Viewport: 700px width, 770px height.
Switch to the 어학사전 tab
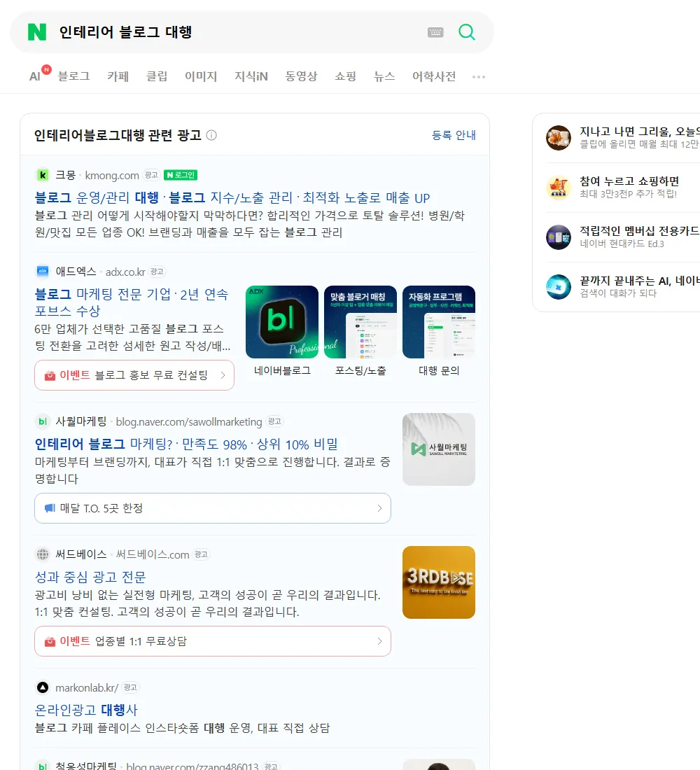(434, 76)
